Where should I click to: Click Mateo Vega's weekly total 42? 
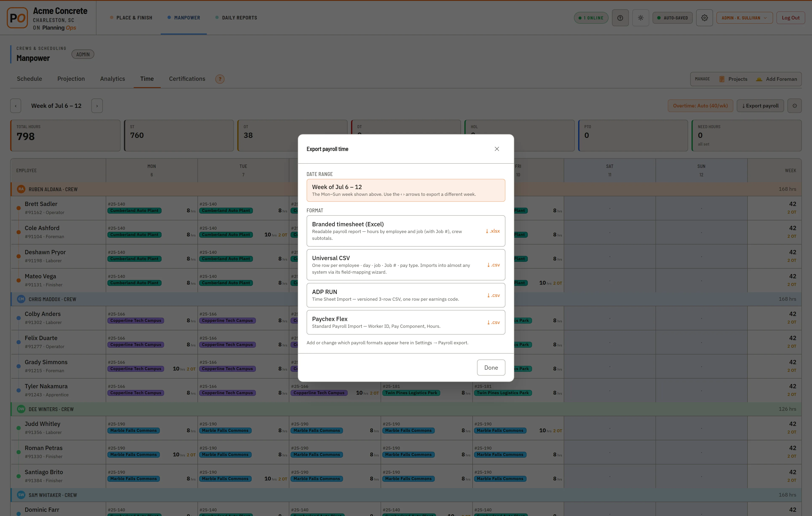pos(793,276)
